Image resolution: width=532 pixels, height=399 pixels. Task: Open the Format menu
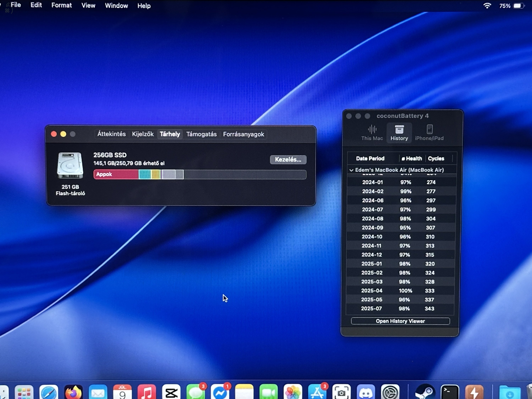point(62,5)
